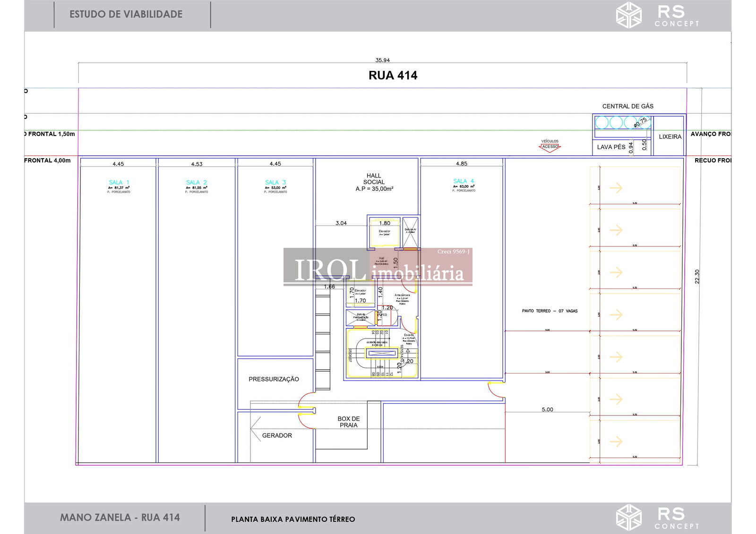Screen dimensions: 756x534
Task: Select the 'SALA 2' room label
Action: (196, 182)
